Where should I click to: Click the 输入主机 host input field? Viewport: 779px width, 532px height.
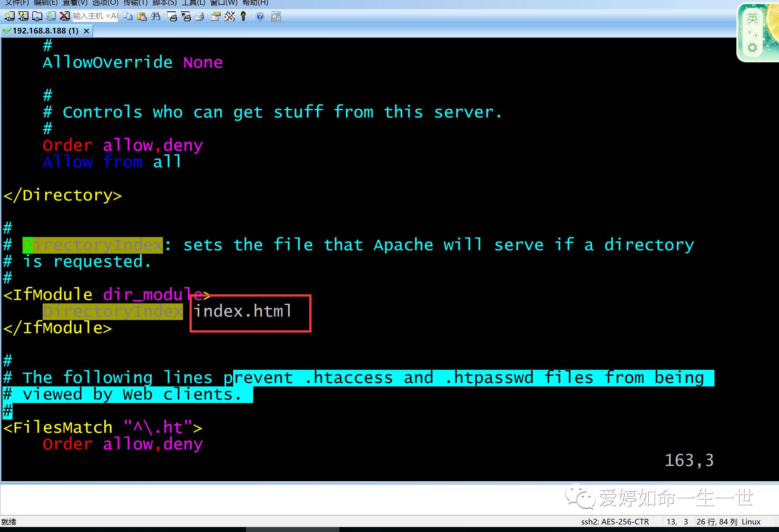point(95,16)
